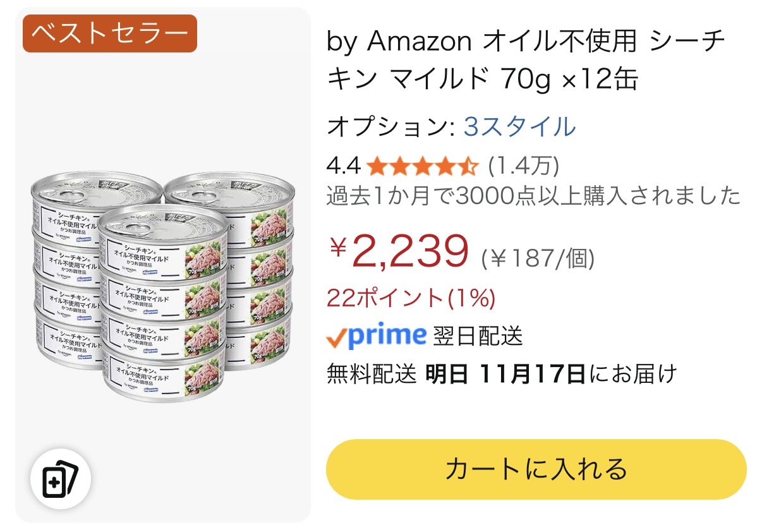The height and width of the screenshot is (532, 762).
Task: Click the 過去1か月で3000点以上購入されました text
Action: tap(533, 196)
